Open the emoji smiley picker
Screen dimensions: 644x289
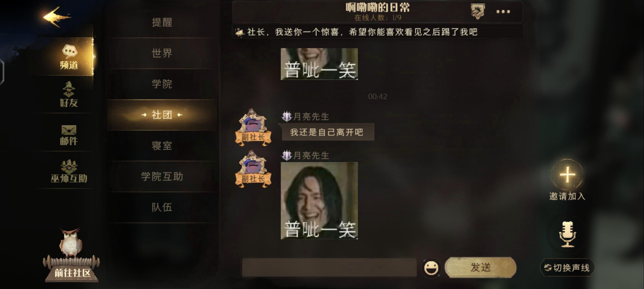[431, 268]
